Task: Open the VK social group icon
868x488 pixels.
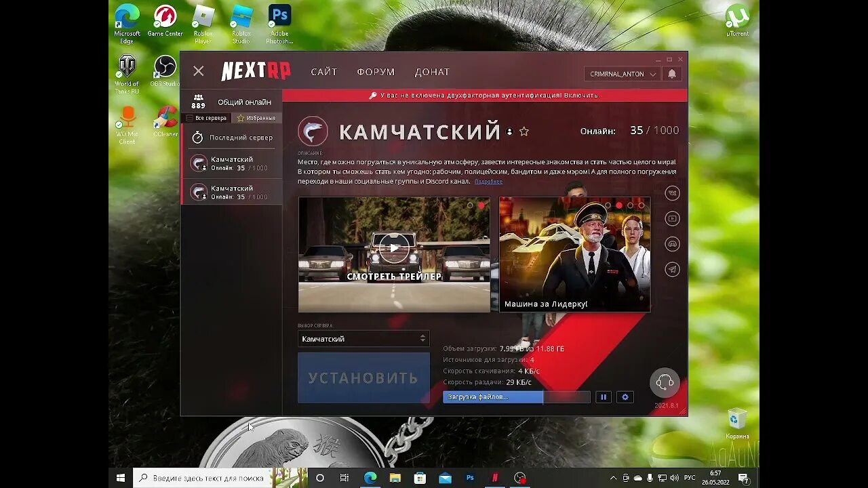Action: [672, 193]
